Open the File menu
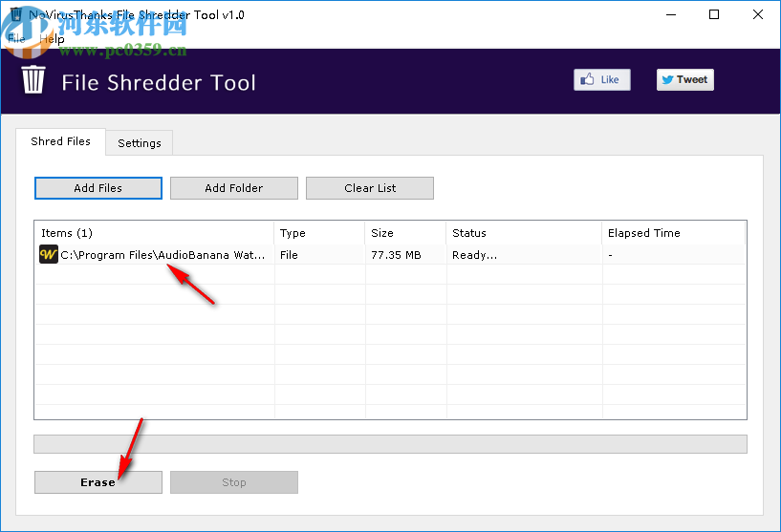 [16, 39]
